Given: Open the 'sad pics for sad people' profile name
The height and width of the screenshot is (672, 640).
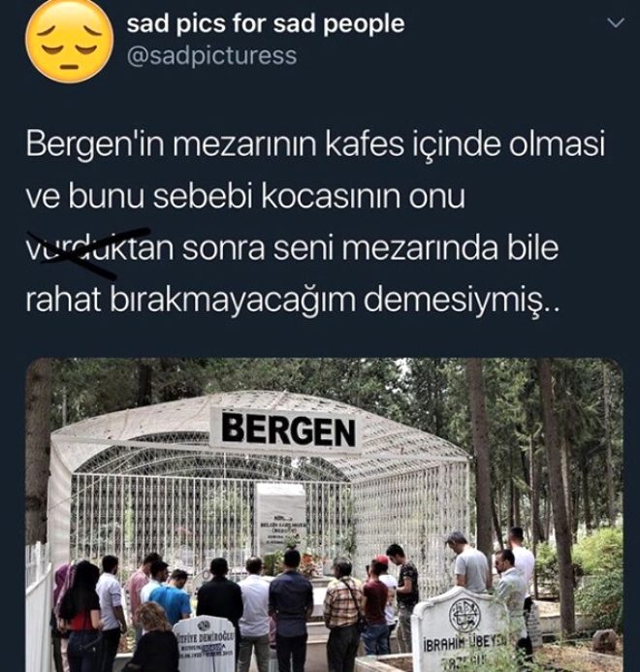Looking at the screenshot, I should tap(266, 23).
